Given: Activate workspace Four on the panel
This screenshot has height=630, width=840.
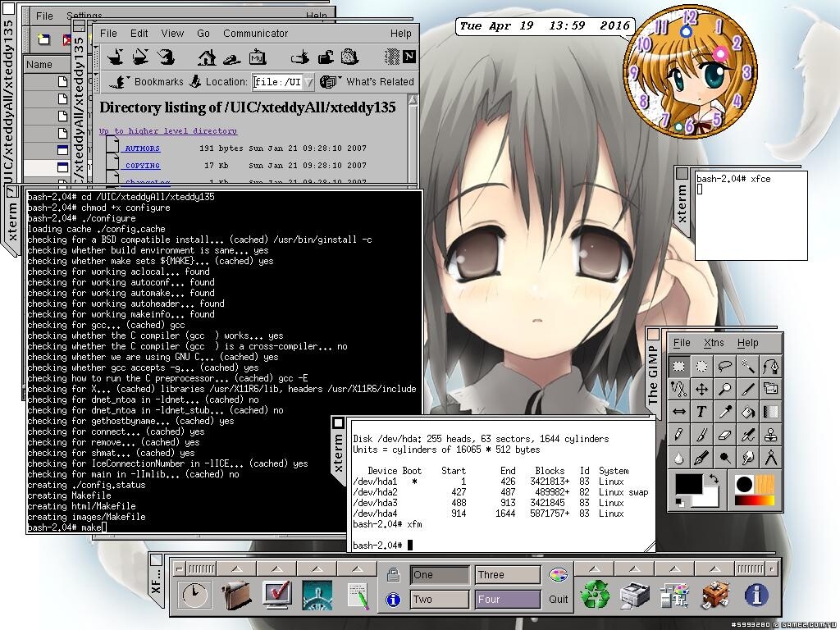Looking at the screenshot, I should [x=508, y=600].
